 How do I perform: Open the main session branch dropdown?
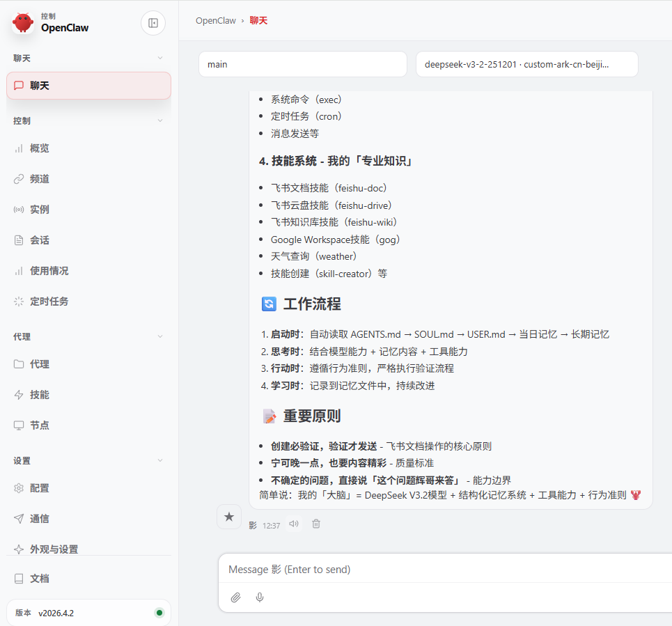click(x=303, y=63)
